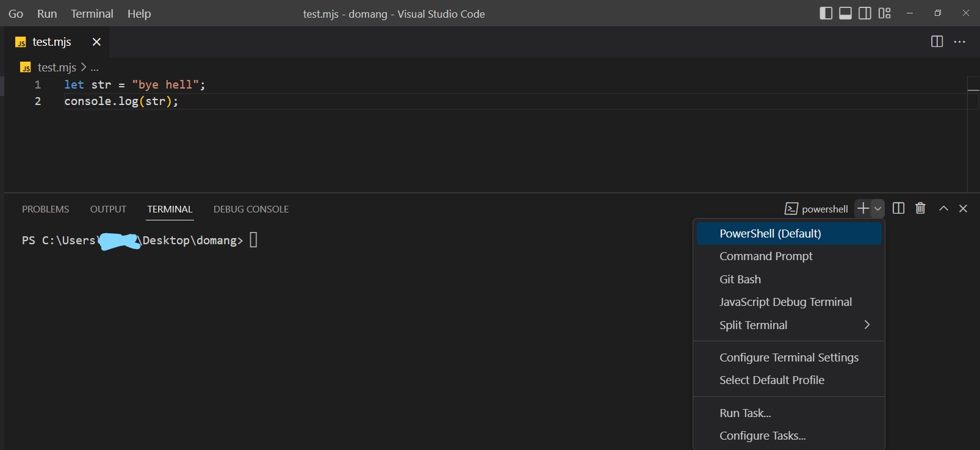Select the TERMINAL panel tab
980x450 pixels.
[170, 209]
